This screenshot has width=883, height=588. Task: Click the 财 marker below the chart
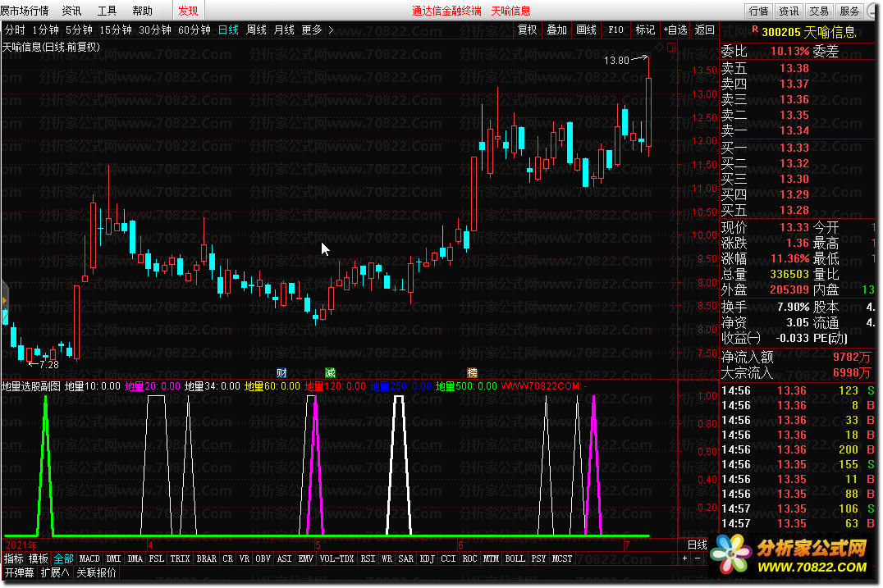pos(282,373)
